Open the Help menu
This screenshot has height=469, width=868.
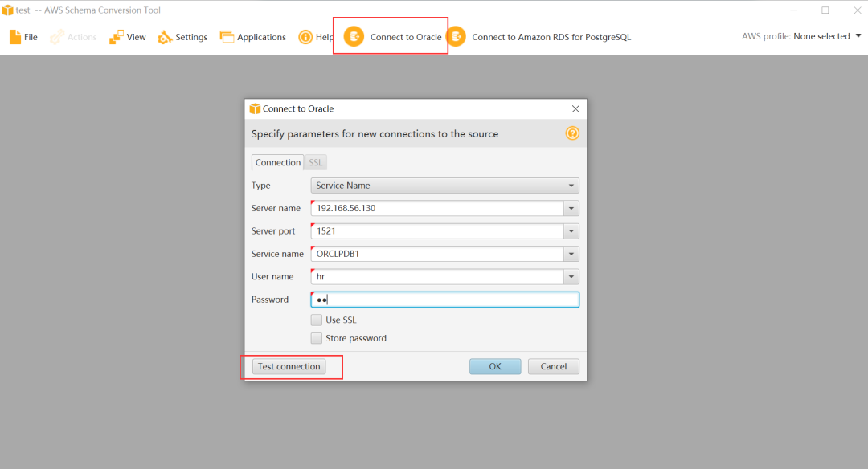[316, 37]
